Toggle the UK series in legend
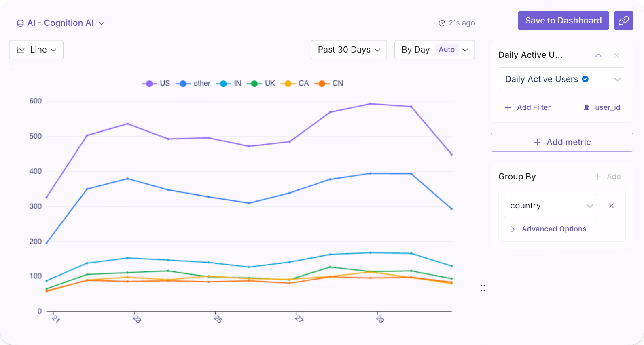The width and height of the screenshot is (644, 345). [261, 84]
